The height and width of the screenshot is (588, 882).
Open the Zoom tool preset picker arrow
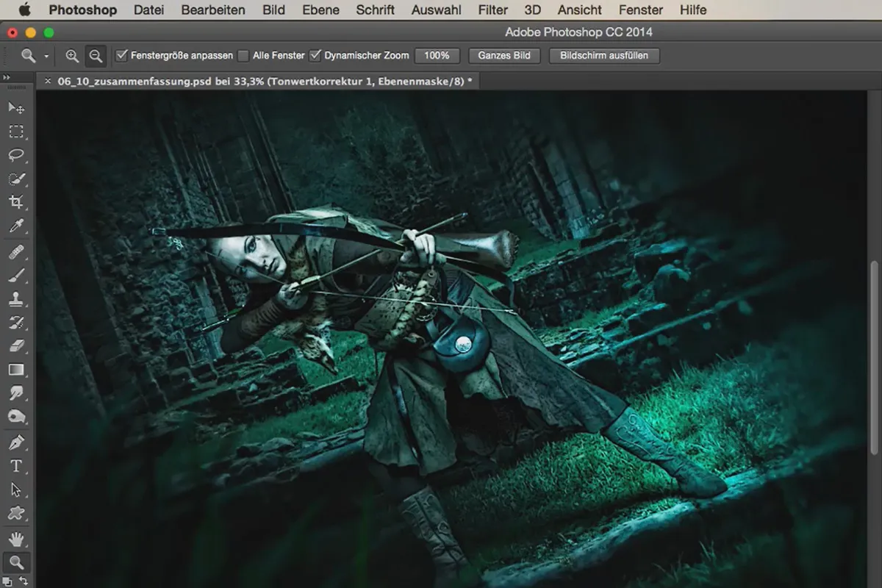click(46, 56)
